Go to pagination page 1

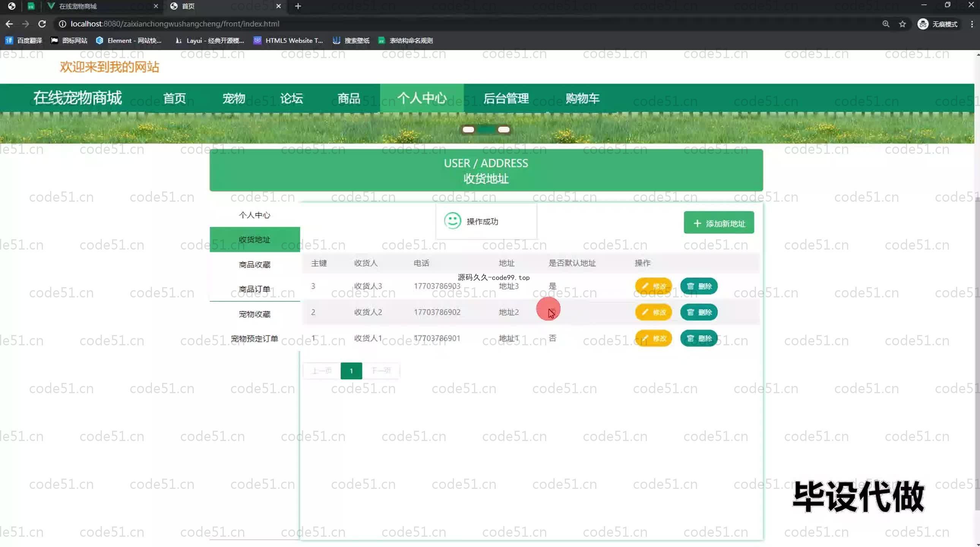(x=351, y=370)
